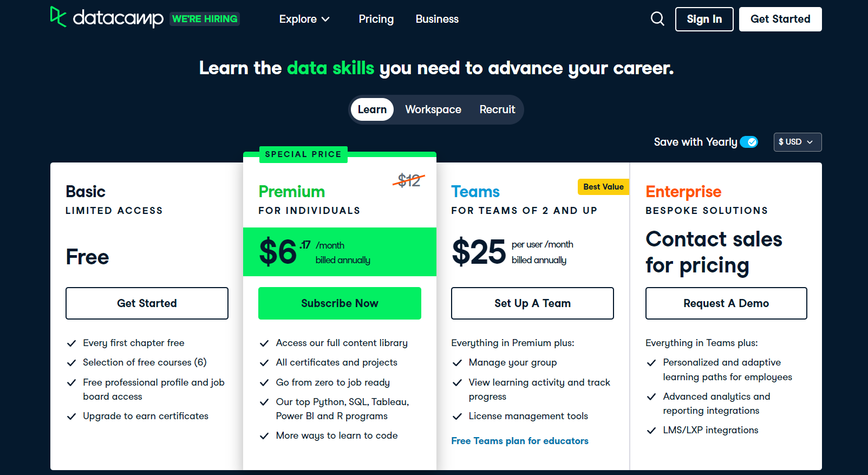Open the USD currency selector
868x475 pixels.
[x=797, y=142]
